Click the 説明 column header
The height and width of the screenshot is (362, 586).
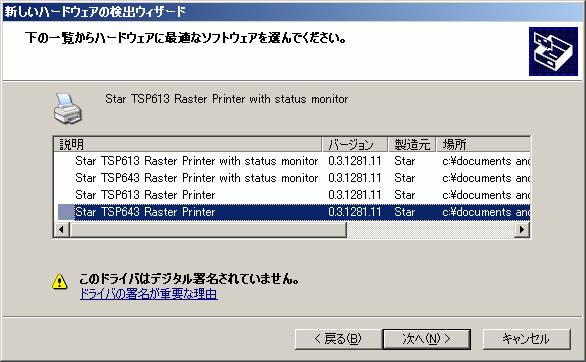(x=188, y=145)
